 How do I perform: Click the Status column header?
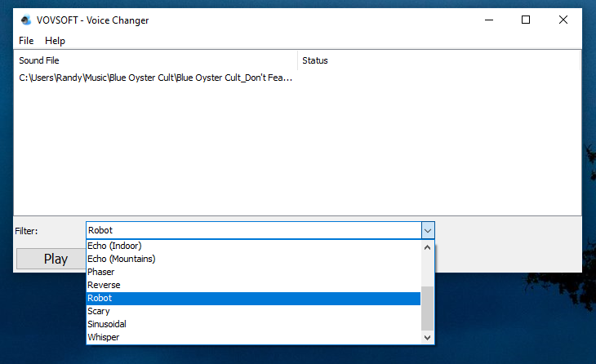coord(438,60)
